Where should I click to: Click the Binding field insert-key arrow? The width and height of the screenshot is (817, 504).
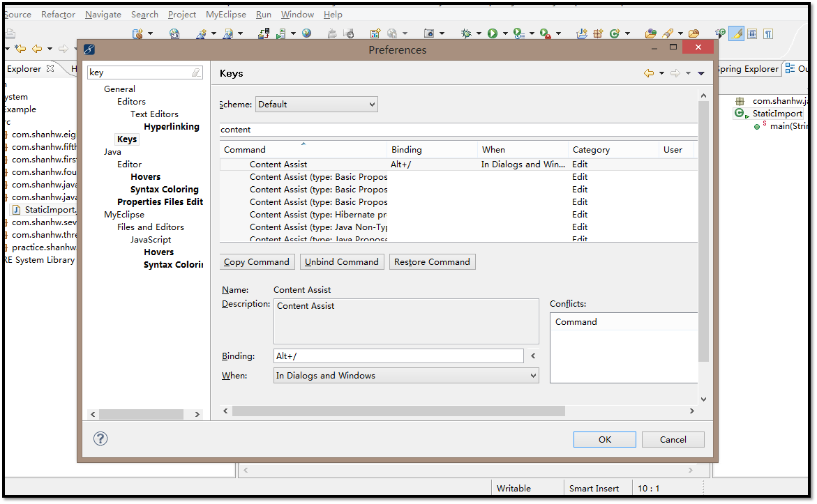click(533, 356)
